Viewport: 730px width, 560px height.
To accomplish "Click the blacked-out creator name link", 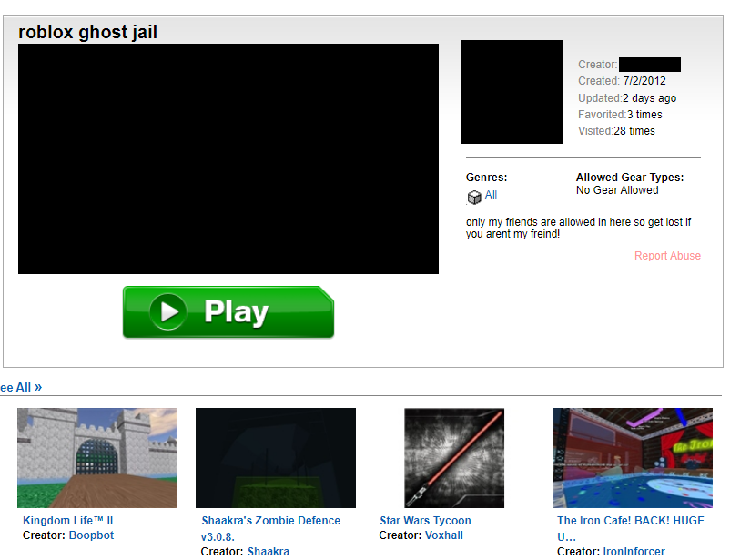I will pyautogui.click(x=649, y=65).
